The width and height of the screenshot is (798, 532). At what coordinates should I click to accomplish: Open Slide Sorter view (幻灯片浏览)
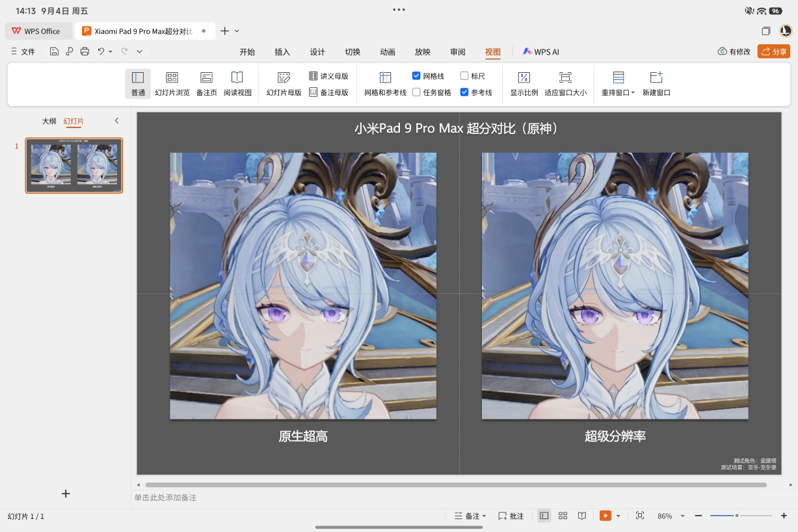(x=172, y=84)
